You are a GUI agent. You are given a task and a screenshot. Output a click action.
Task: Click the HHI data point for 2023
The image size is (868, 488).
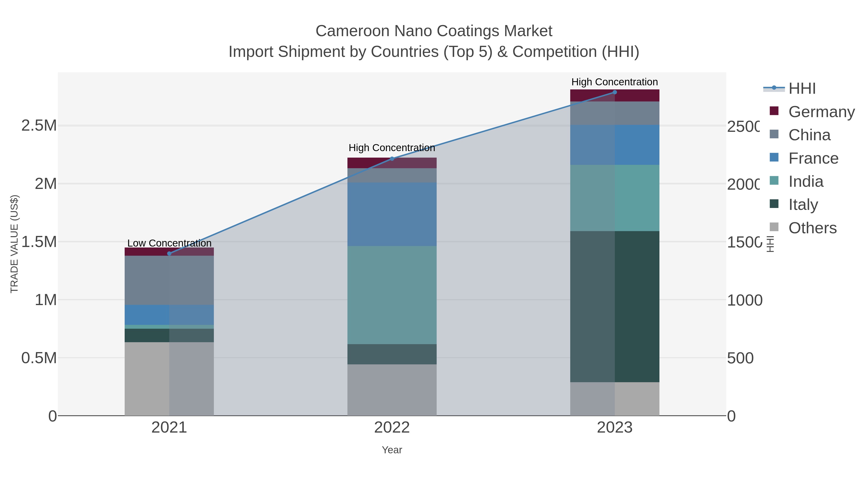click(x=615, y=92)
